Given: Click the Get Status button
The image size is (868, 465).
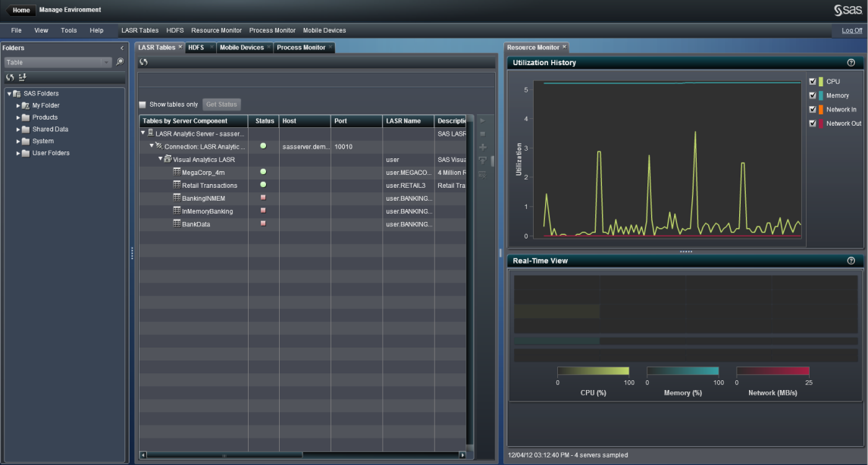Looking at the screenshot, I should (x=221, y=105).
